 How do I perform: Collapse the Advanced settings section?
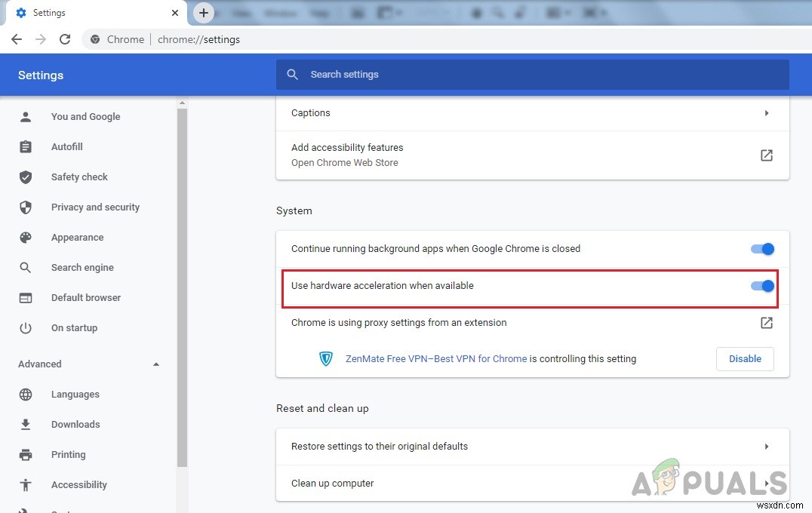click(x=156, y=364)
